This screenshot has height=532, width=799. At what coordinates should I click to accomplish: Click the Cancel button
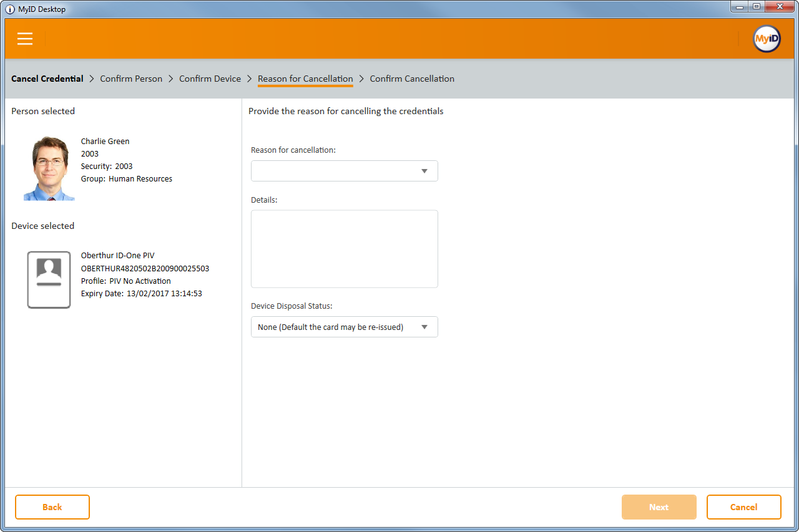[743, 507]
